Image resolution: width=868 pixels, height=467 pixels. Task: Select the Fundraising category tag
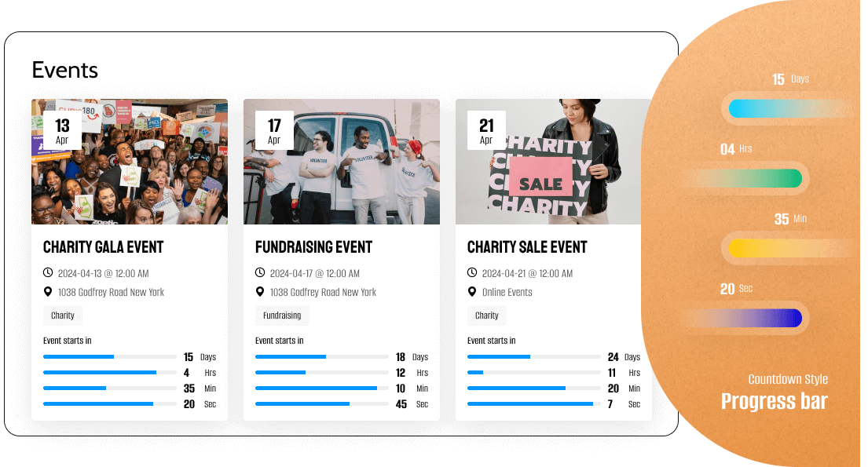(x=282, y=316)
